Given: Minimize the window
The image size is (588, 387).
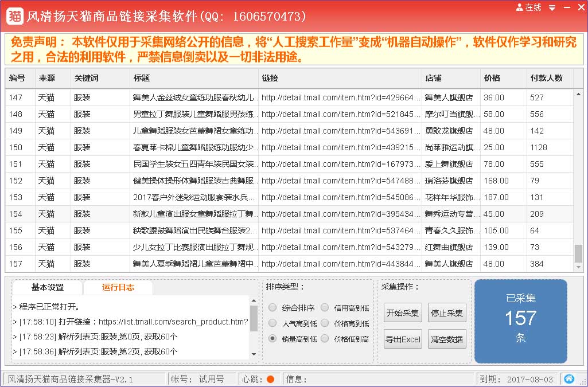Looking at the screenshot, I should coord(567,7).
